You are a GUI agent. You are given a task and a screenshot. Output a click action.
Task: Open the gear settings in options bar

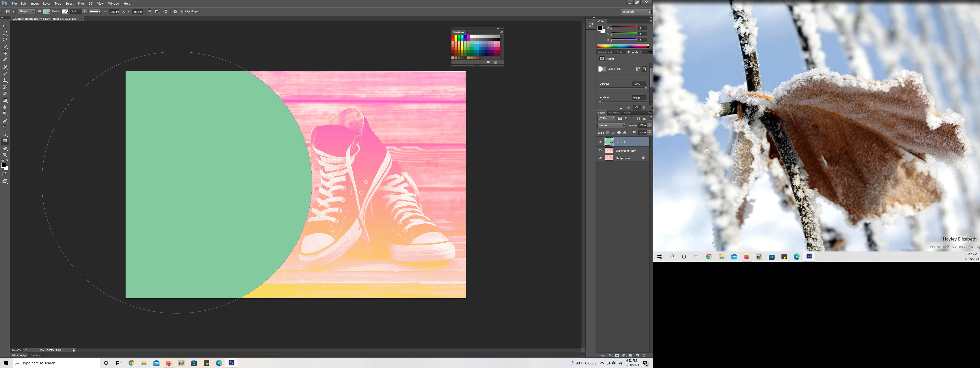[175, 11]
